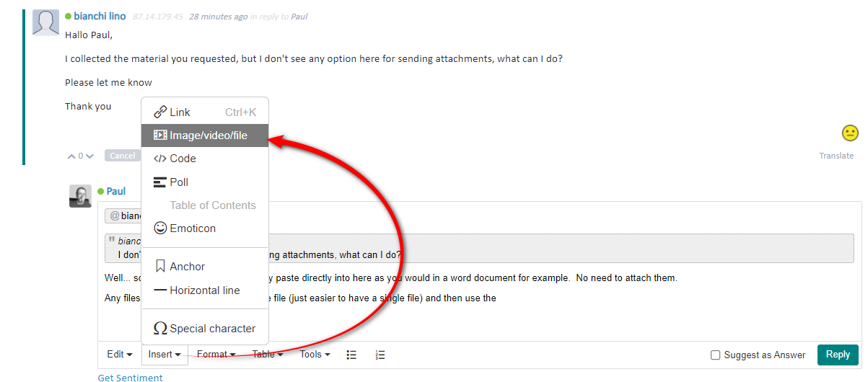Upvote bianchi lino's post

click(71, 156)
